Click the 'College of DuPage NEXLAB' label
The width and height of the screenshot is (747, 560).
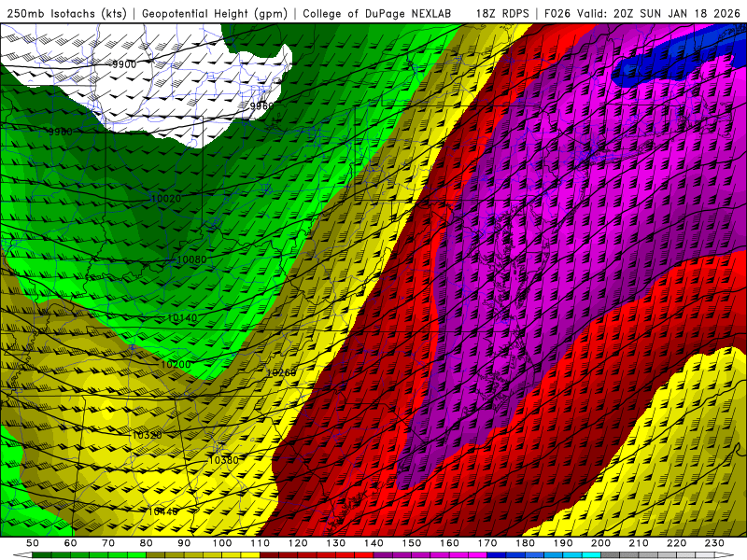pos(377,14)
